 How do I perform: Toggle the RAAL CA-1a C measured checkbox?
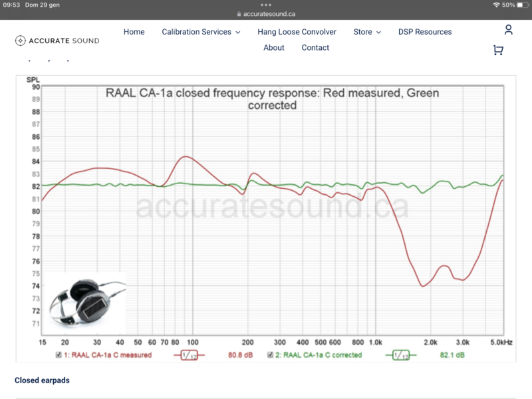61,355
